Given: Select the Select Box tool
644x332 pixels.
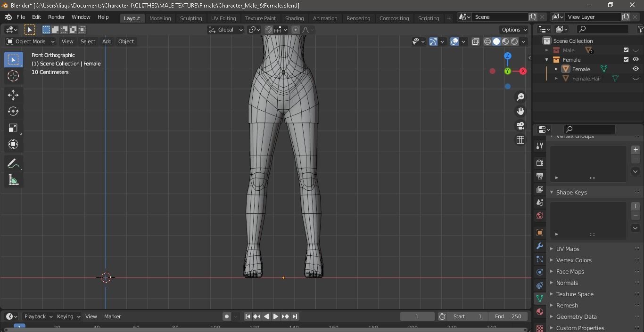Looking at the screenshot, I should (x=13, y=60).
